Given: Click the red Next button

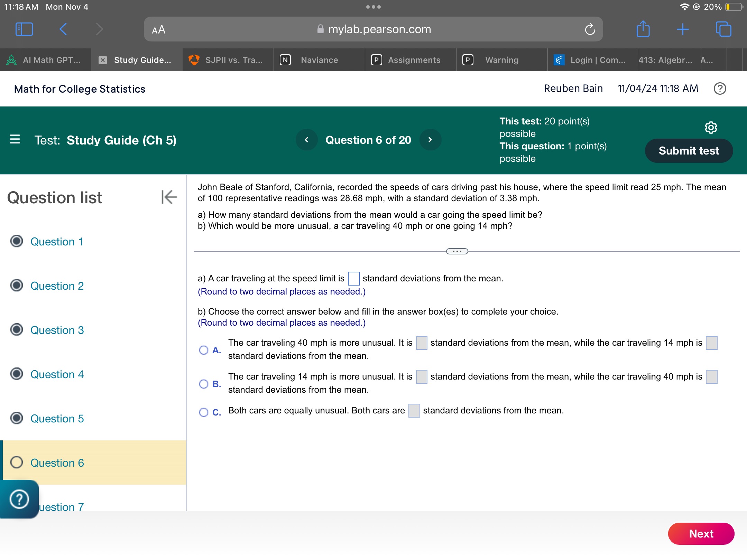Looking at the screenshot, I should click(x=701, y=534).
